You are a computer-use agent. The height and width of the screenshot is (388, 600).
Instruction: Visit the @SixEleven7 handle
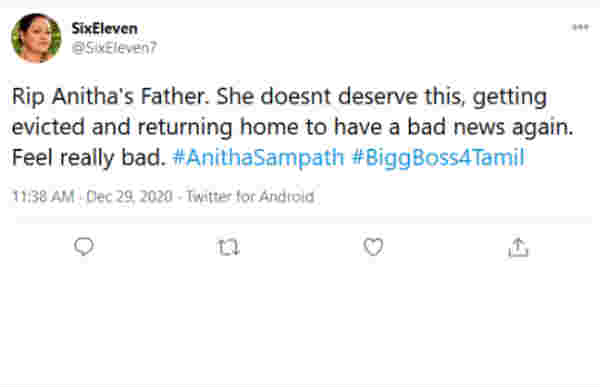click(114, 48)
